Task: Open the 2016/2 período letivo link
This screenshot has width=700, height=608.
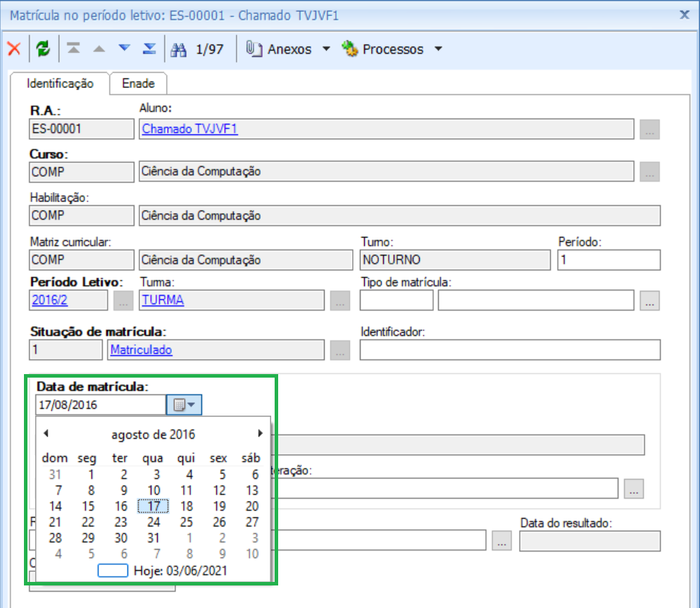Action: pyautogui.click(x=49, y=299)
